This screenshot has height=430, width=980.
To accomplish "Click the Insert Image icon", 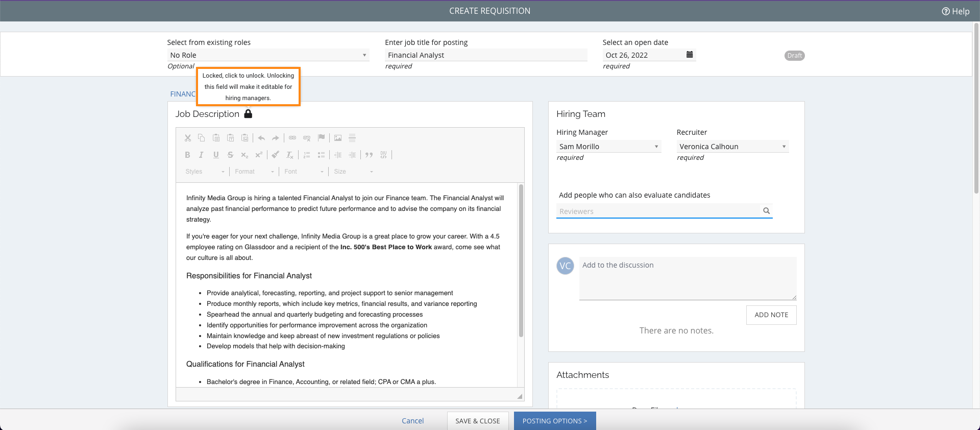I will tap(338, 138).
